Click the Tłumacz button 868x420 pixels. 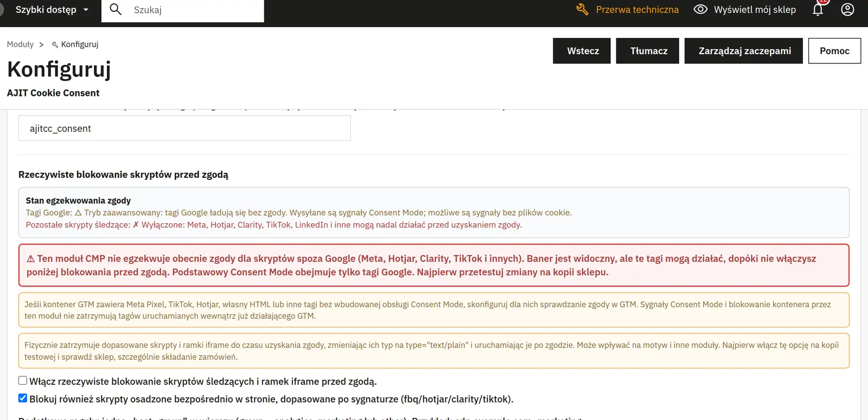[x=648, y=51]
